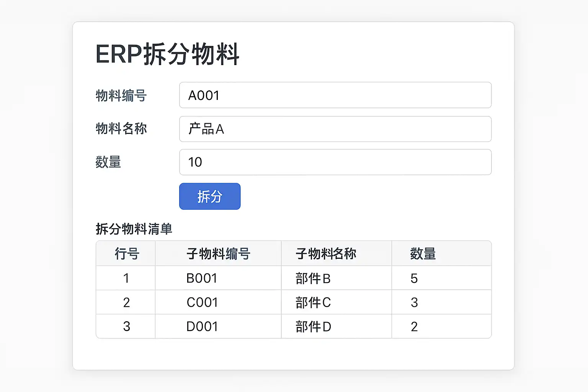Select the D001 cell in table
This screenshot has width=588, height=392.
pyautogui.click(x=218, y=326)
